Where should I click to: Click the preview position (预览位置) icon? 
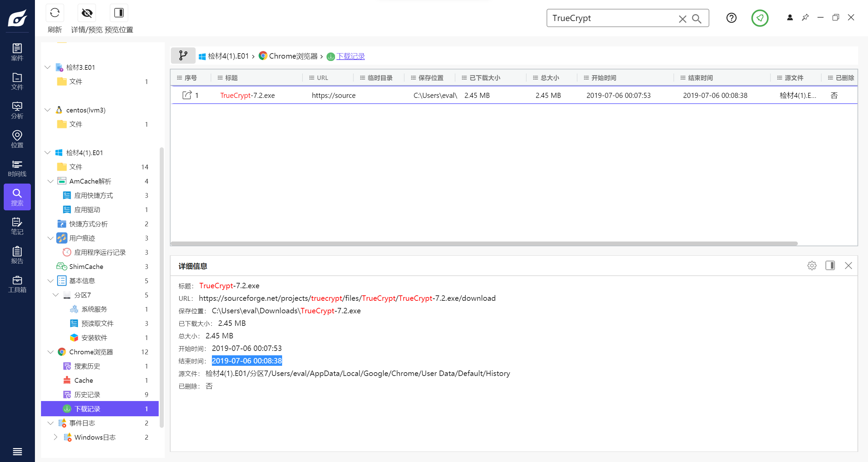(x=119, y=13)
